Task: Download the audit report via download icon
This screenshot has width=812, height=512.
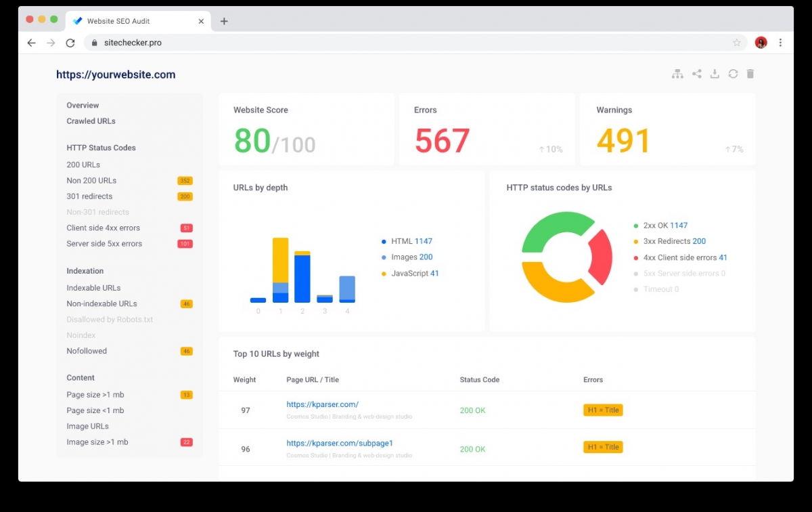Action: pyautogui.click(x=715, y=73)
